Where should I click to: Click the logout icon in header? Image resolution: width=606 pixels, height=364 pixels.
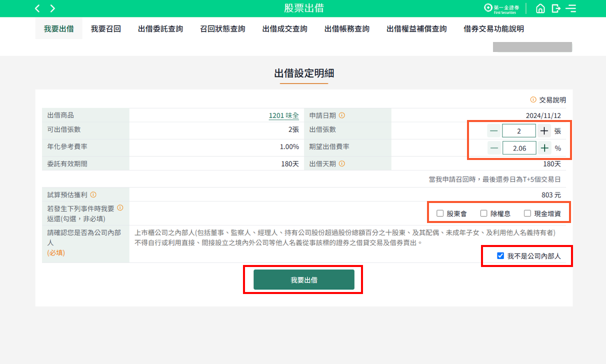(x=555, y=8)
